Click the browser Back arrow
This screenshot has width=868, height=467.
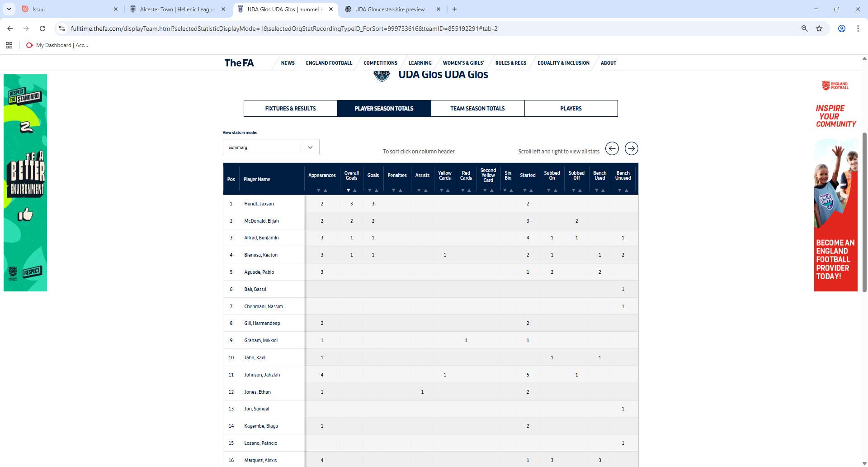click(10, 29)
